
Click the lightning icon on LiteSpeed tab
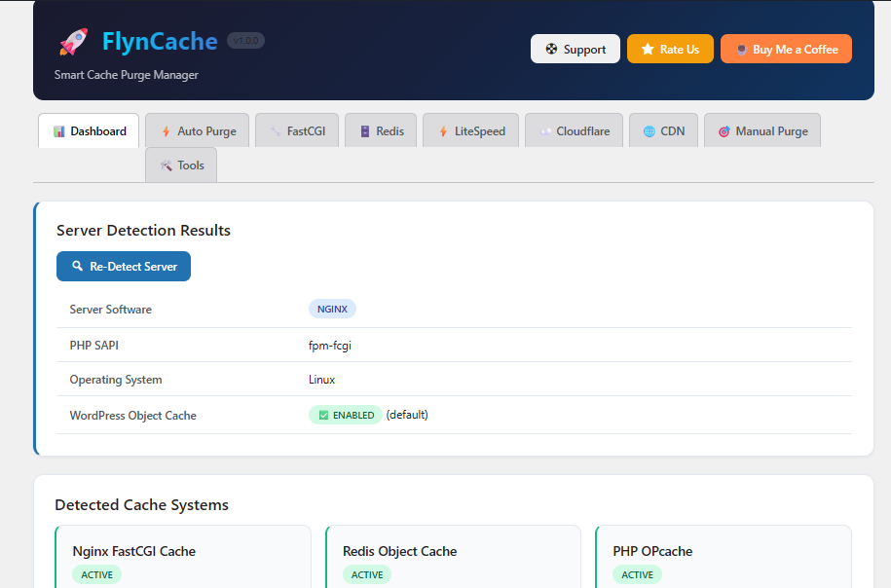(x=443, y=131)
